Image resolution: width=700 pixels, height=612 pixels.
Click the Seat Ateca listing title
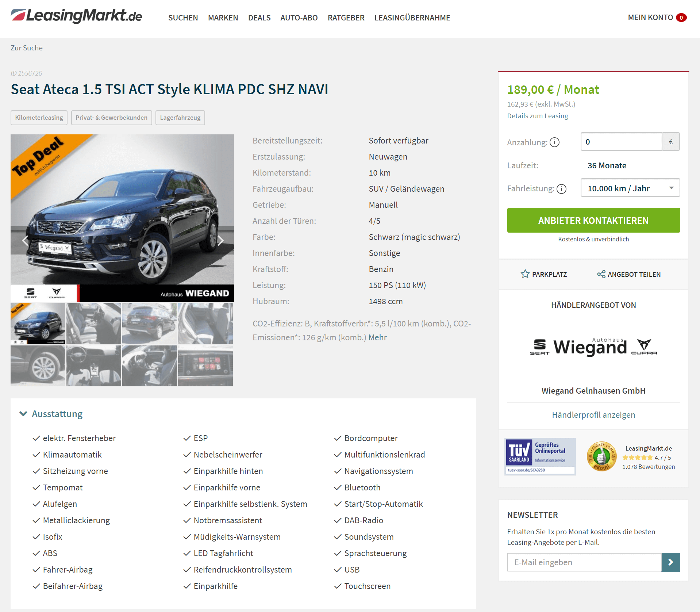point(170,89)
